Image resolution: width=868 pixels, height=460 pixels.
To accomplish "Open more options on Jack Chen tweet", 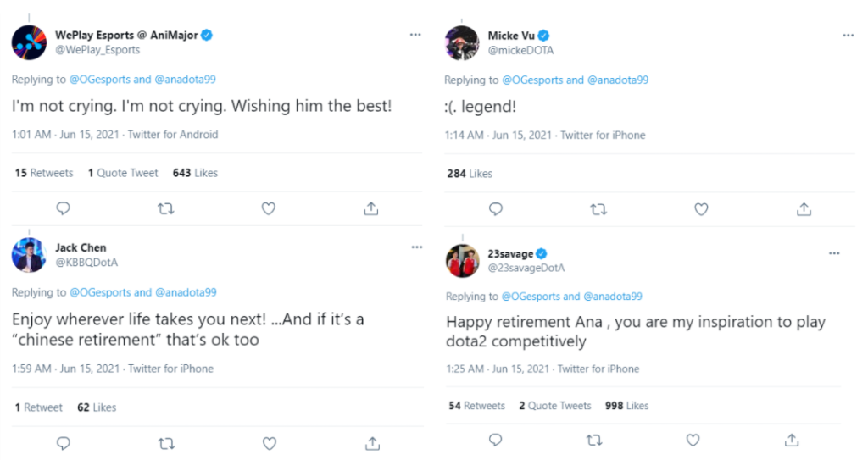I will pos(416,247).
